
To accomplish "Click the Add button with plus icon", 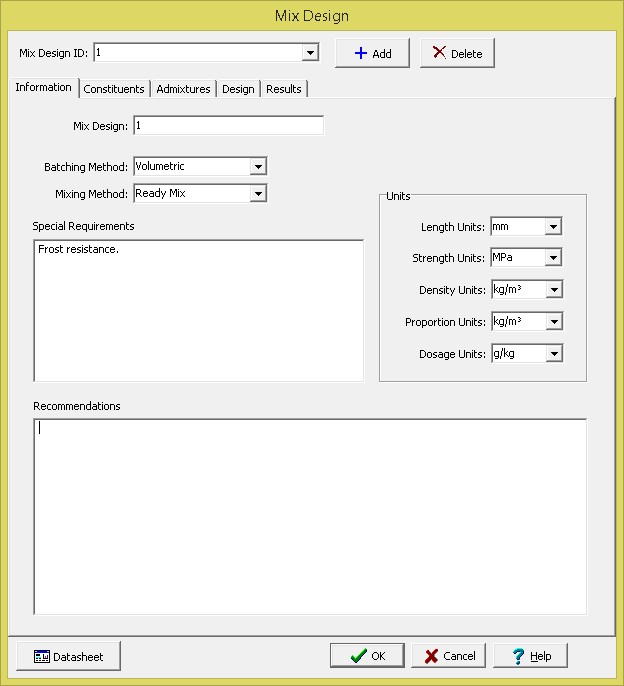I will click(x=372, y=53).
